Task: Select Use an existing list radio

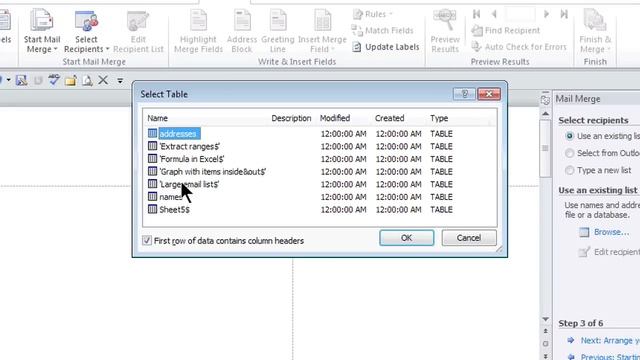Action: click(569, 136)
